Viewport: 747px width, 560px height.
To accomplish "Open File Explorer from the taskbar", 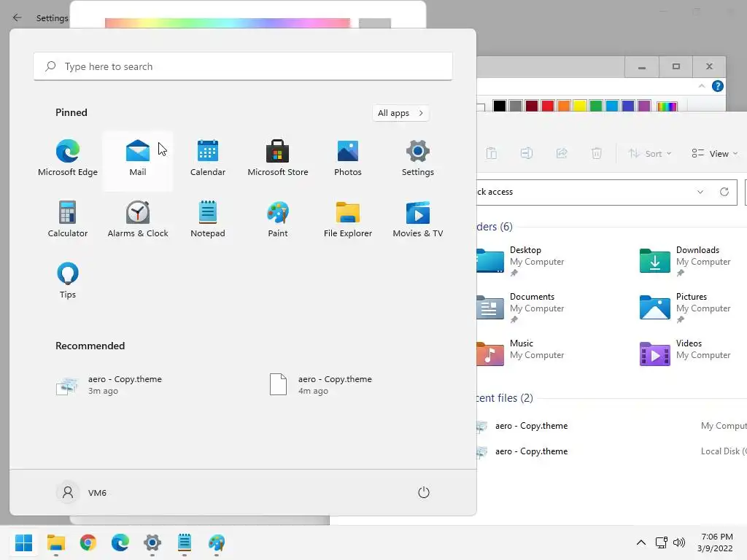I will tap(56, 542).
